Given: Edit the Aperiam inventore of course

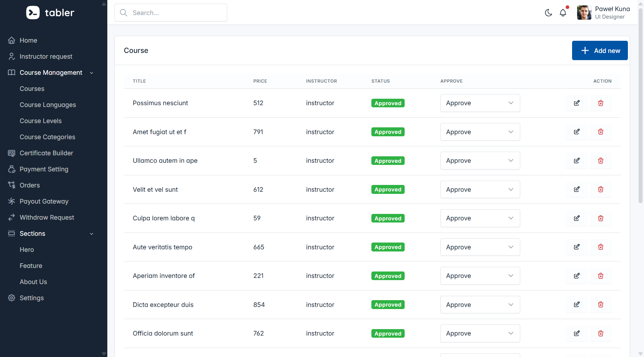Looking at the screenshot, I should (x=577, y=276).
